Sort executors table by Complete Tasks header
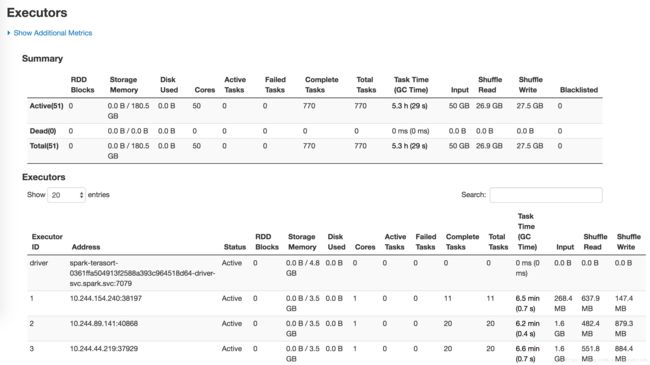The height and width of the screenshot is (365, 650). 462,242
